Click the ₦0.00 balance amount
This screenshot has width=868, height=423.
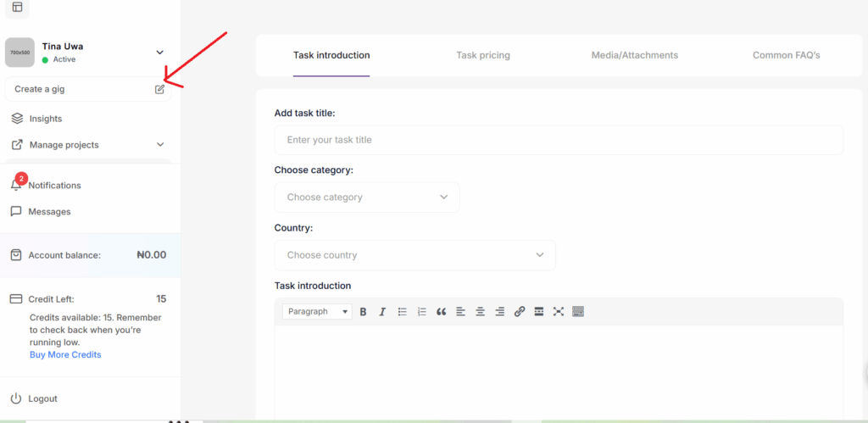pos(151,255)
